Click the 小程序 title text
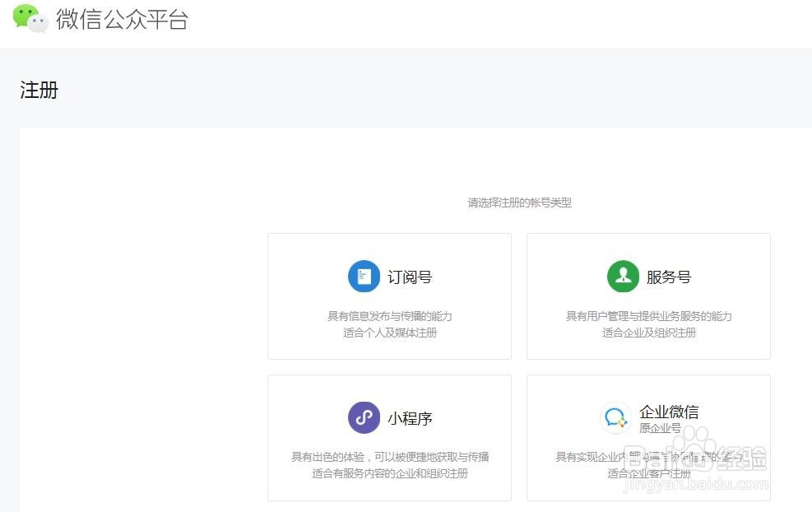Screen dimensions: 812x512 coord(409,417)
